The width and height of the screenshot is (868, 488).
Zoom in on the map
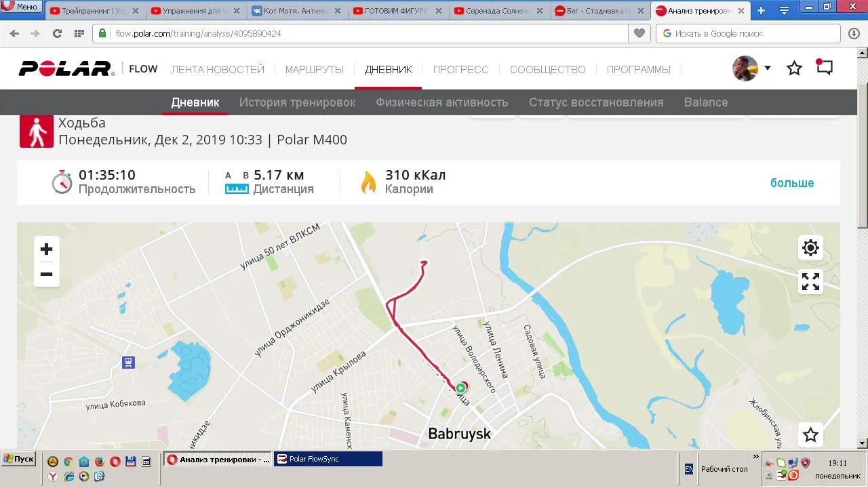[x=46, y=249]
